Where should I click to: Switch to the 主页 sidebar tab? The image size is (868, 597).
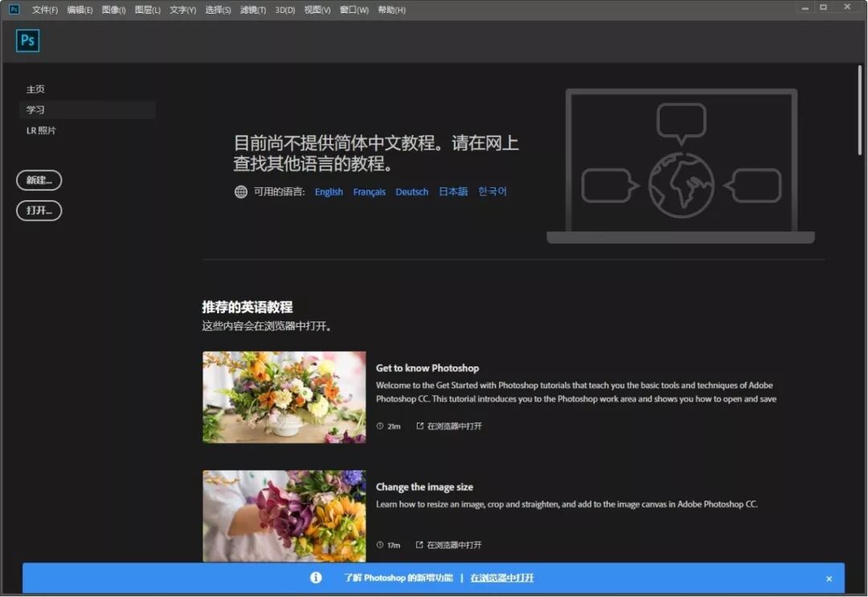(35, 89)
